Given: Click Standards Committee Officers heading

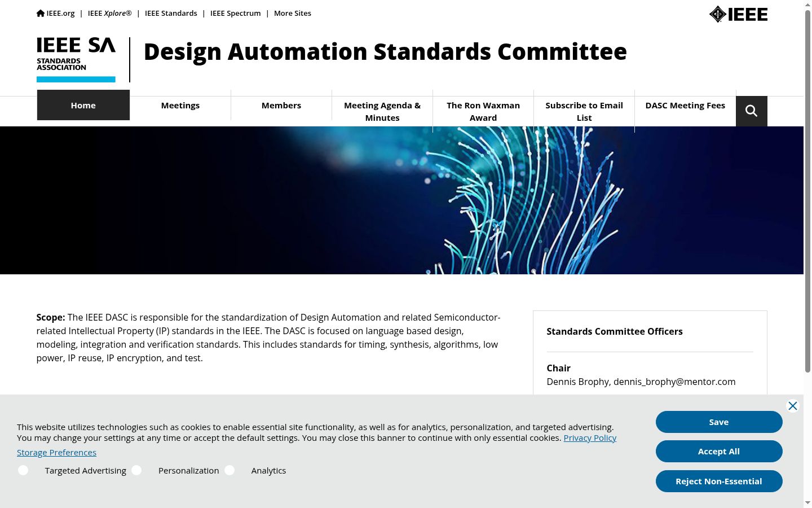Looking at the screenshot, I should pyautogui.click(x=615, y=331).
